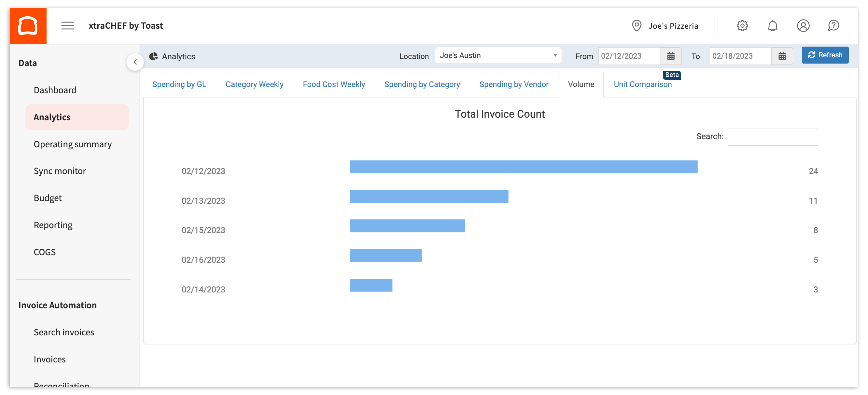Screen dimensions: 868x395
Task: Switch to the Food Cost Weekly tab
Action: coord(334,84)
